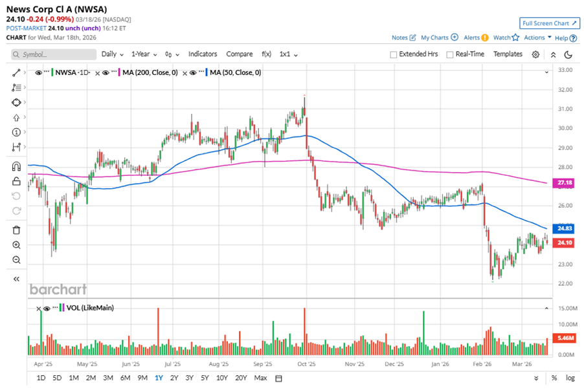The width and height of the screenshot is (584, 392).
Task: Focus the Symbol search field
Action: coord(54,54)
